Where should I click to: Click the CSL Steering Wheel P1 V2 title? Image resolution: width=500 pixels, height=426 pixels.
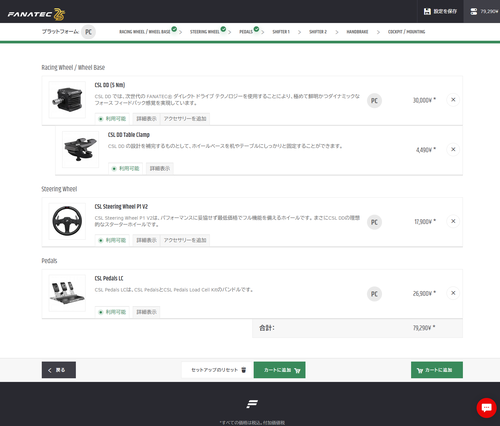pyautogui.click(x=121, y=207)
